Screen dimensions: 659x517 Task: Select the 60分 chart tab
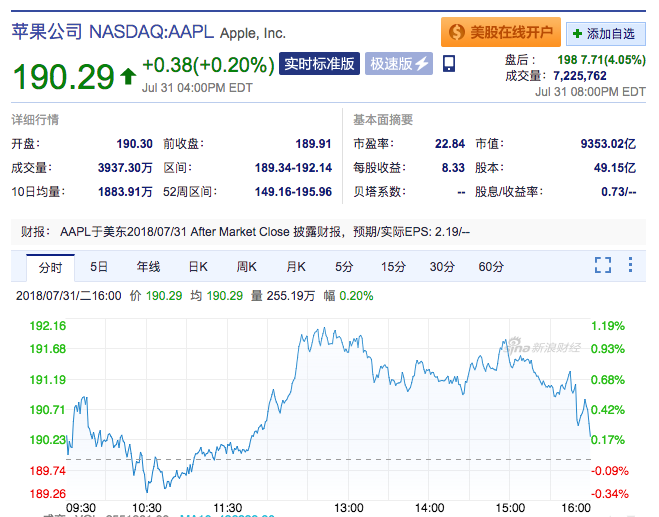[x=491, y=266]
